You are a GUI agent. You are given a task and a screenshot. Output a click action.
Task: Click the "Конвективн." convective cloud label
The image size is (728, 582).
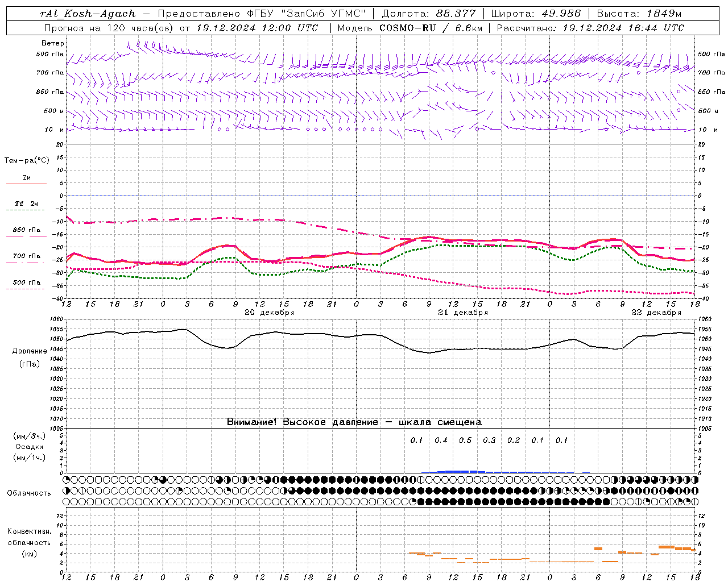pos(29,531)
